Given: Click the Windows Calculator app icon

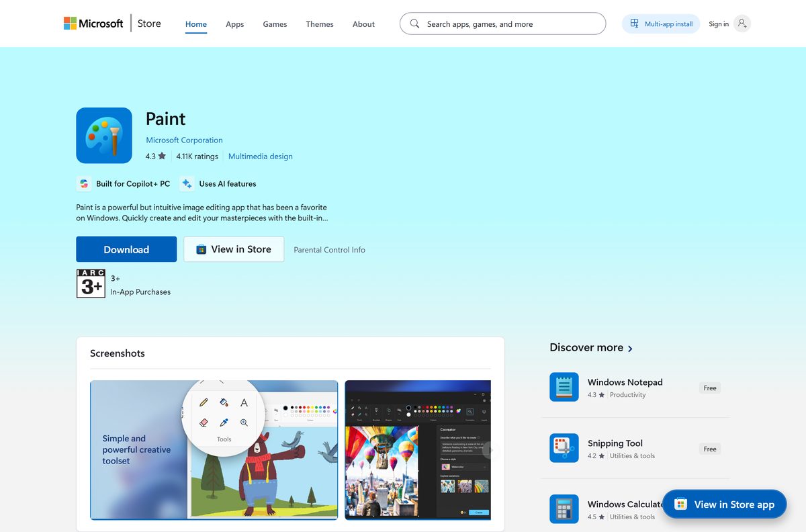Looking at the screenshot, I should [564, 509].
